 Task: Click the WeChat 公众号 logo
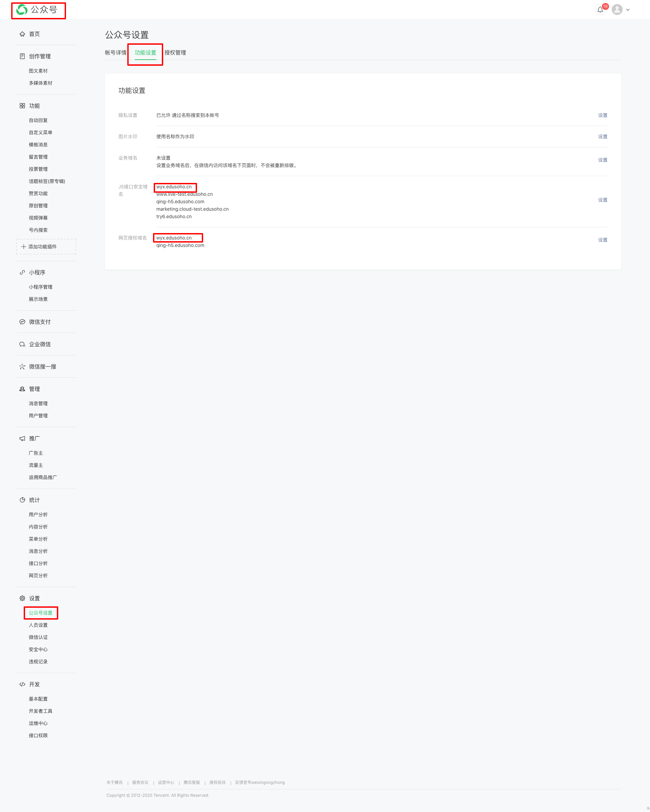click(22, 10)
